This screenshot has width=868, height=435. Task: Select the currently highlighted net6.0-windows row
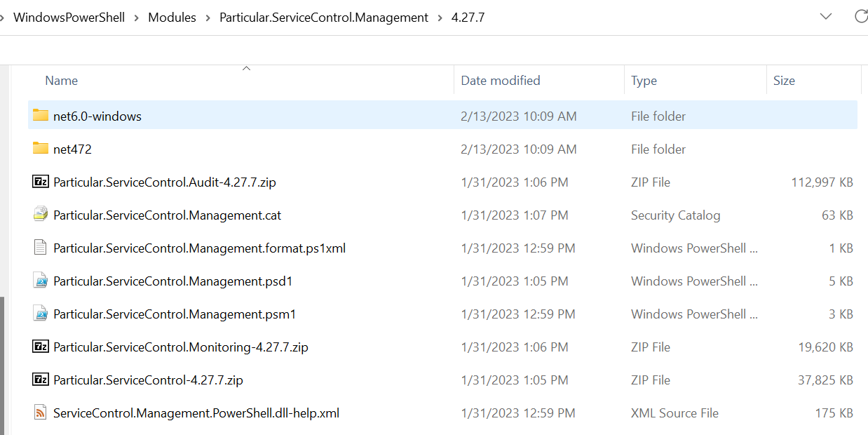(97, 115)
